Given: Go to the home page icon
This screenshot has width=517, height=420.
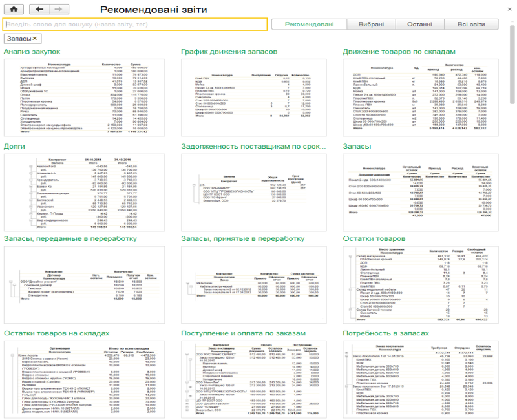Looking at the screenshot, I should tap(14, 9).
